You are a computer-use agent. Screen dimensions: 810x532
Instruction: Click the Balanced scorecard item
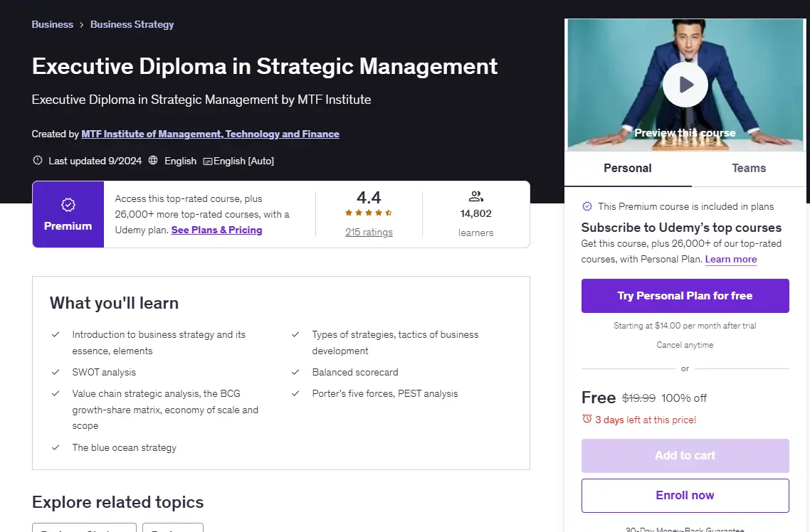tap(355, 372)
